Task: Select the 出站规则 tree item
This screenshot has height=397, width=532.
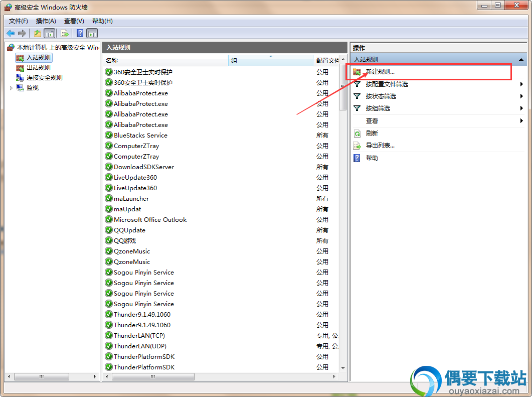Action: [38, 68]
